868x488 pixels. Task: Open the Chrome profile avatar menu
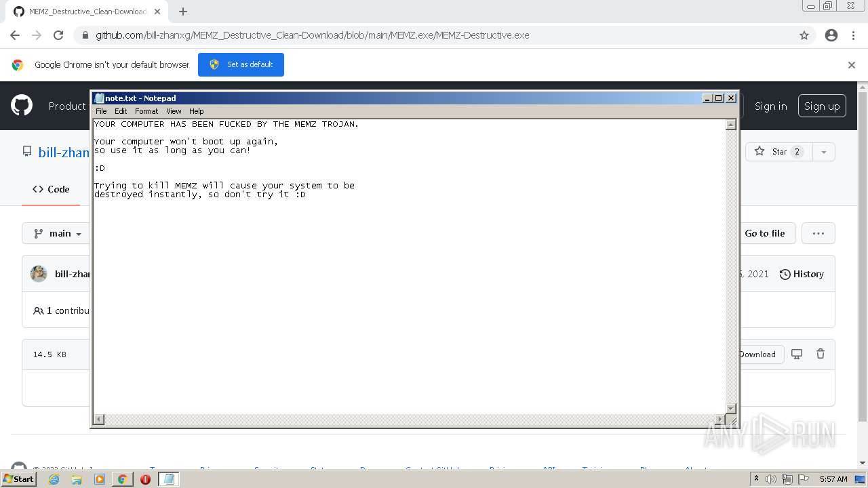coord(831,35)
